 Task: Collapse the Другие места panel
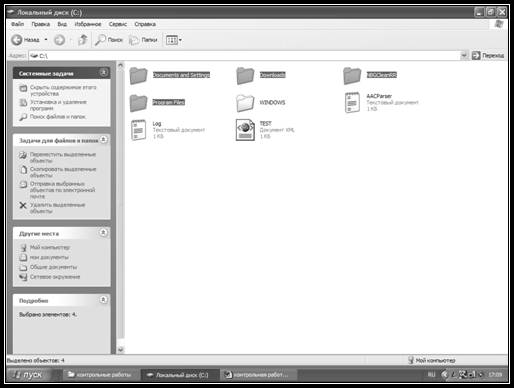pos(103,232)
